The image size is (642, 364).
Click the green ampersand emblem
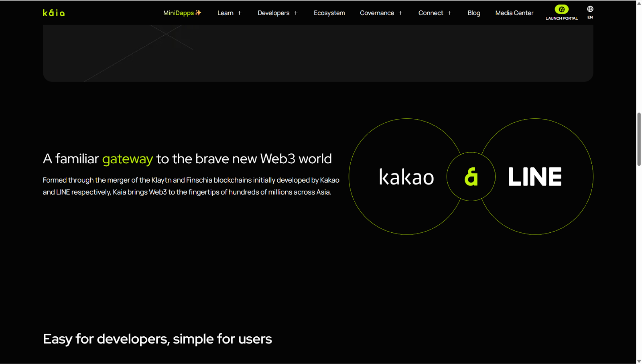[x=471, y=177]
